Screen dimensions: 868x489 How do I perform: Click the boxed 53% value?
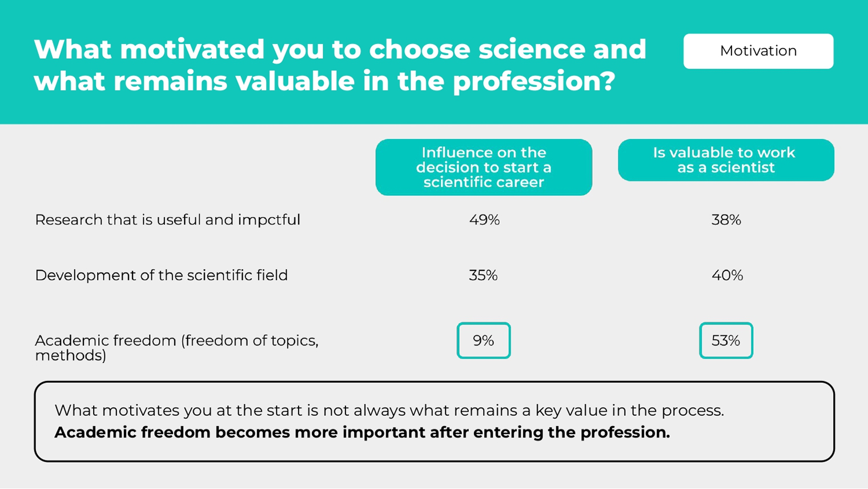point(726,340)
